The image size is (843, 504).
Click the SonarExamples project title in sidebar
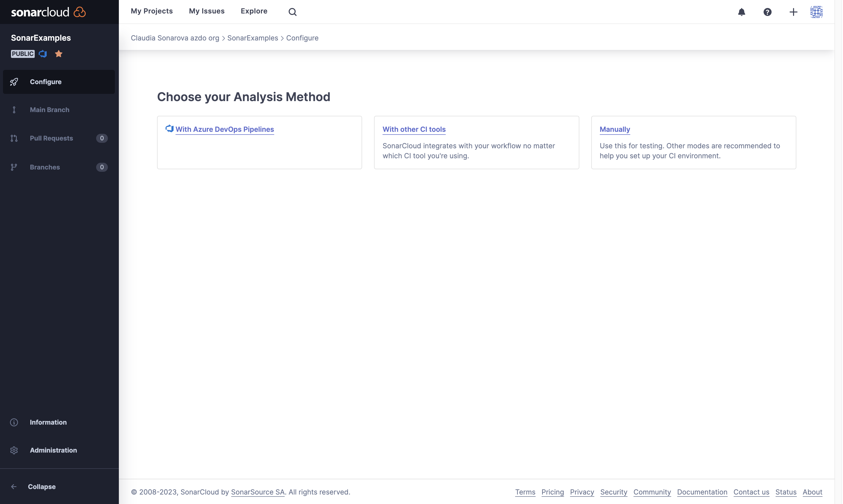coord(41,38)
